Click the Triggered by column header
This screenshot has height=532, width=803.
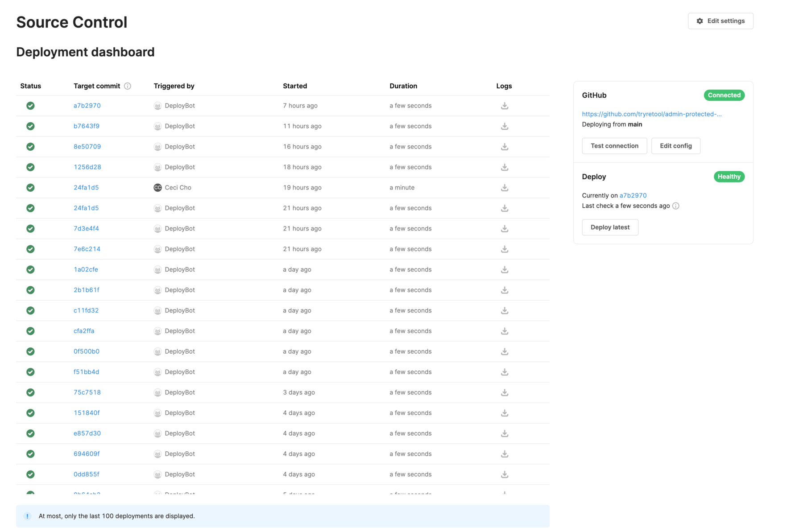click(174, 86)
